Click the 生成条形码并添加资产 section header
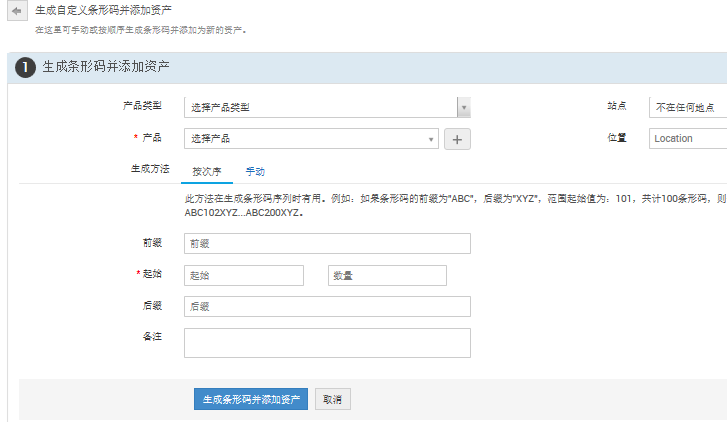This screenshot has height=422, width=727. 106,67
